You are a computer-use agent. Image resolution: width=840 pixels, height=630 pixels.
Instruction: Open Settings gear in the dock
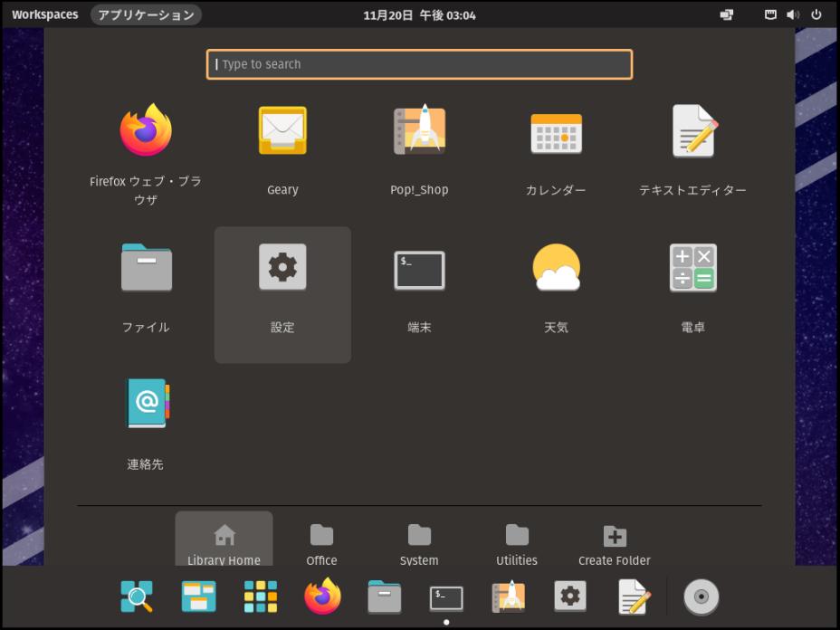pyautogui.click(x=570, y=597)
